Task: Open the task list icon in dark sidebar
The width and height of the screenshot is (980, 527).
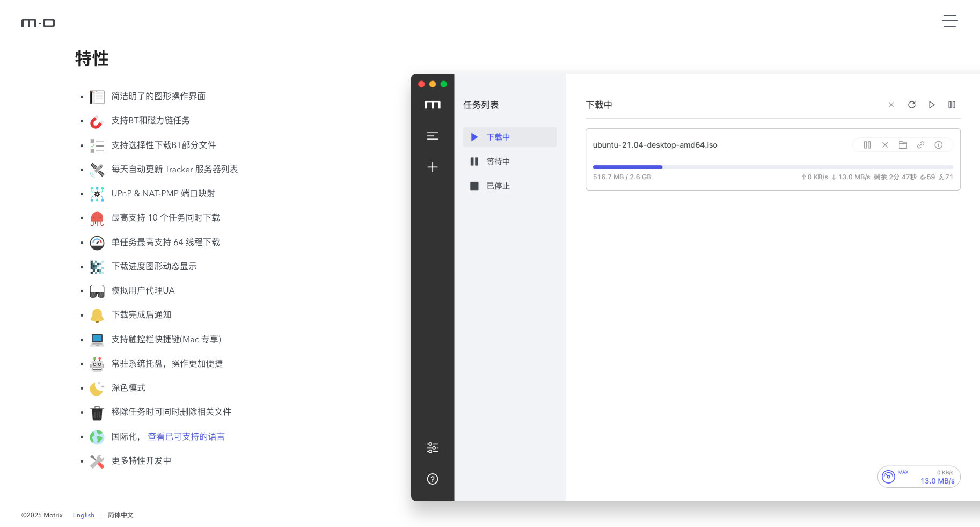Action: coord(433,136)
